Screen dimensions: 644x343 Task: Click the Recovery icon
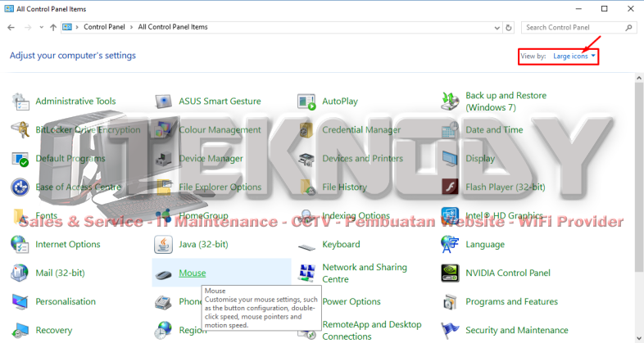coord(20,330)
